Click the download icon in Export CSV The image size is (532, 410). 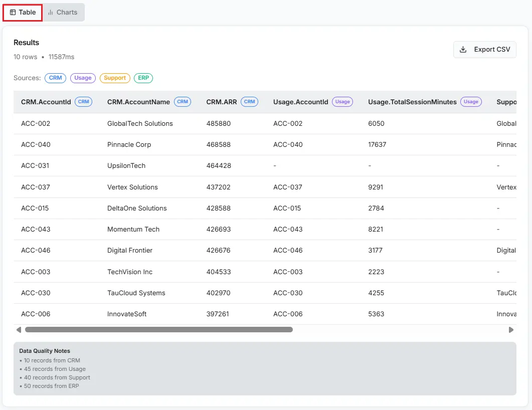pos(463,50)
